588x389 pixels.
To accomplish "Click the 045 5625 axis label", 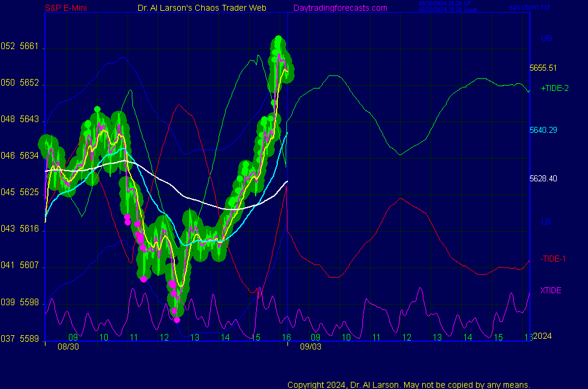I will tap(20, 192).
